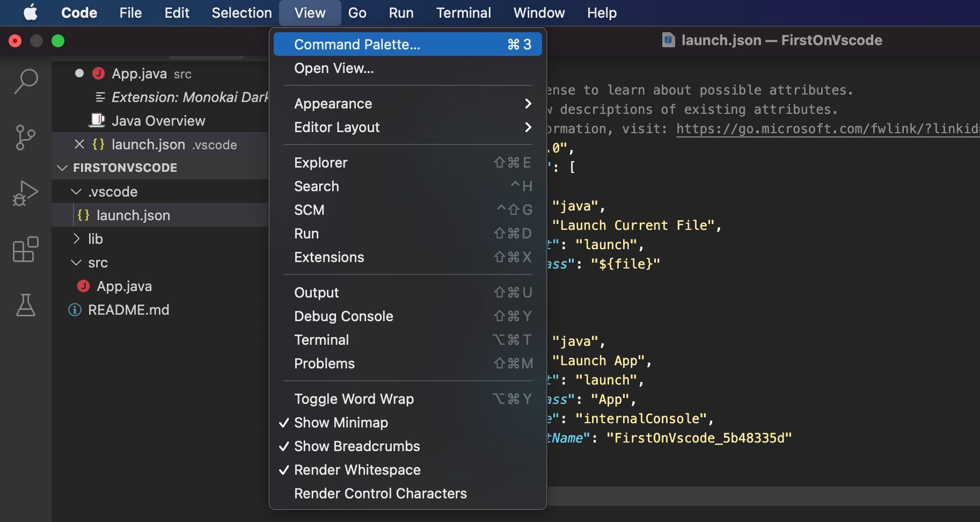Open the Source Control activity icon
The width and height of the screenshot is (980, 522).
26,137
